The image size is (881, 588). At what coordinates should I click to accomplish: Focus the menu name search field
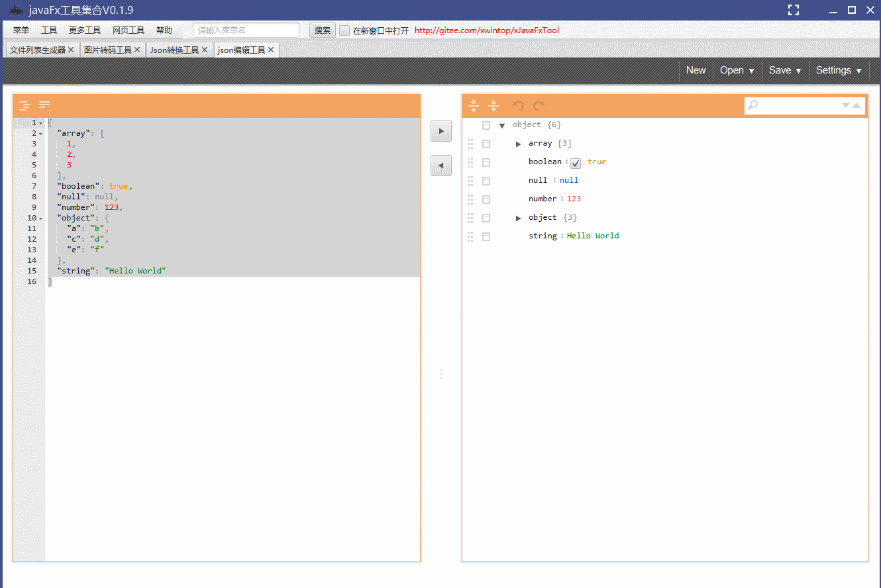(246, 30)
